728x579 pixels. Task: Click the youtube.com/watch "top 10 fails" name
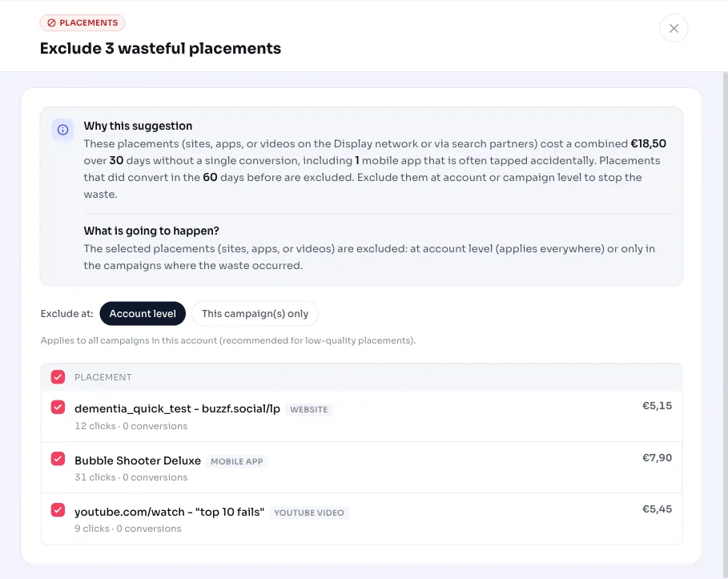(x=169, y=512)
